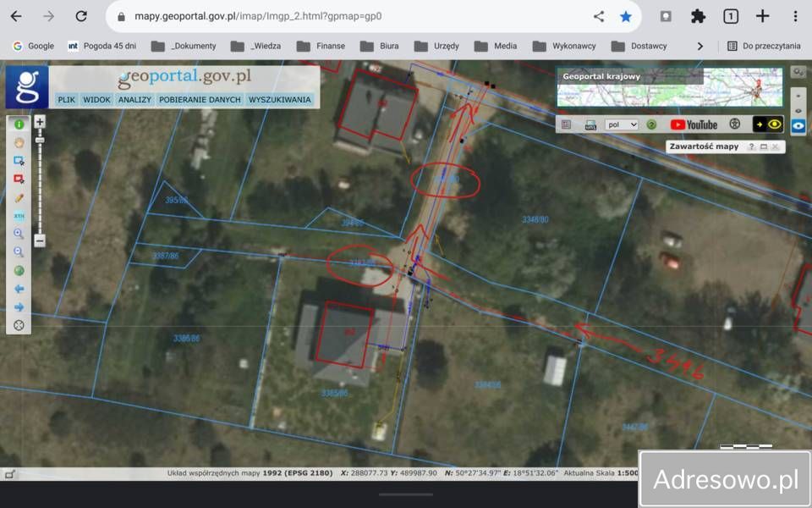The height and width of the screenshot is (508, 812).
Task: Bookmark page with the star icon
Action: pyautogui.click(x=625, y=16)
